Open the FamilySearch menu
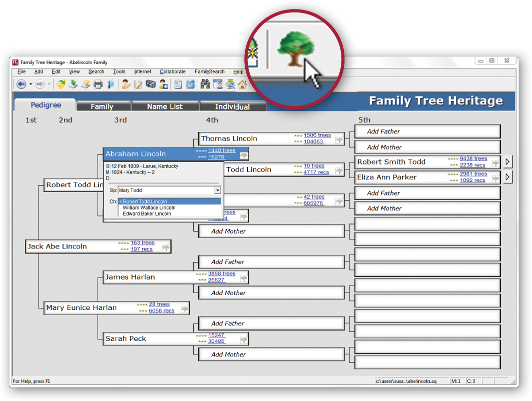Screen dimensions: 532x401 point(209,71)
